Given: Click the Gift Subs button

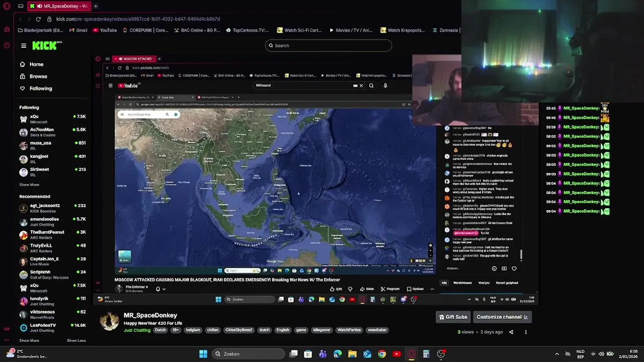Looking at the screenshot, I should [453, 317].
